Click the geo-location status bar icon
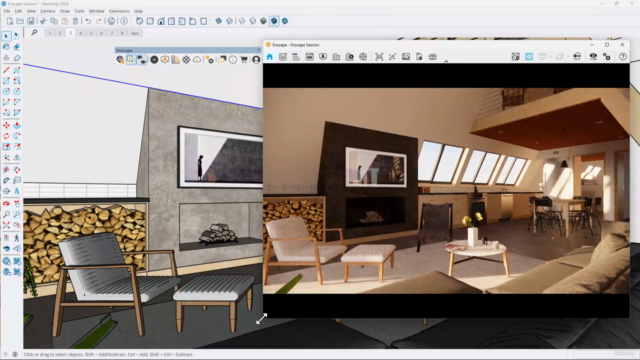640x360 pixels. click(x=6, y=354)
